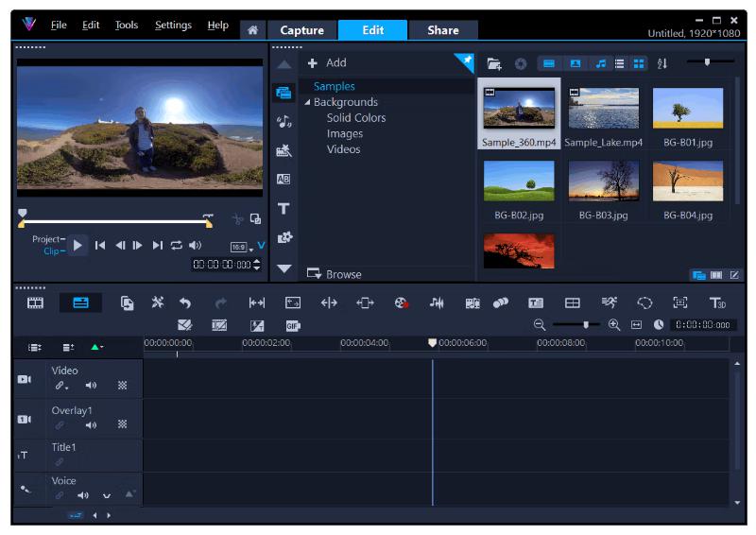Collapse the Backgrounds folder tree

(x=307, y=102)
